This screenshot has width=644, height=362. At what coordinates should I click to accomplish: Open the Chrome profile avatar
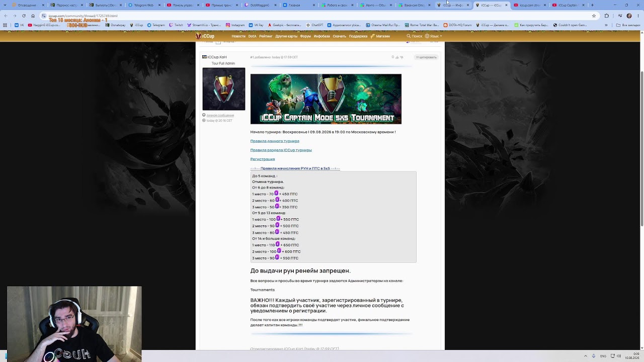[629, 16]
